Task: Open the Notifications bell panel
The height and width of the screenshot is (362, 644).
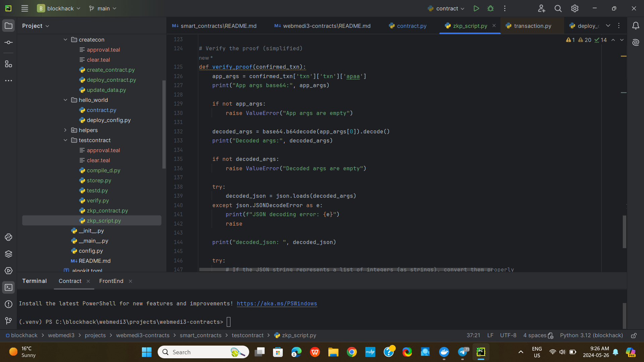Action: click(x=636, y=26)
